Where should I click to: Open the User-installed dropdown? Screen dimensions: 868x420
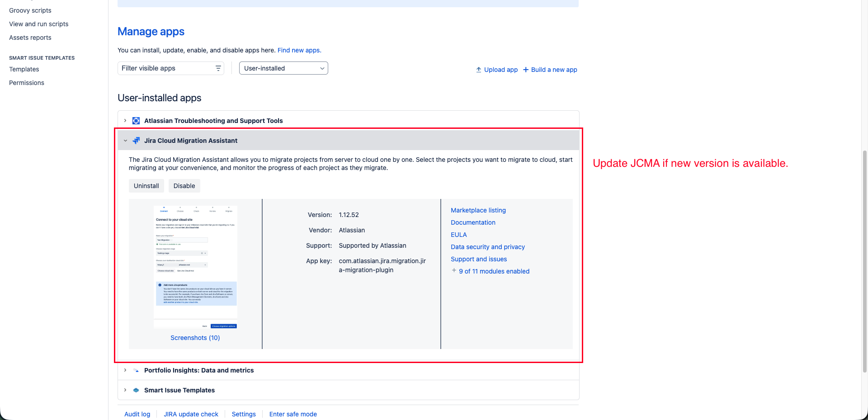283,68
